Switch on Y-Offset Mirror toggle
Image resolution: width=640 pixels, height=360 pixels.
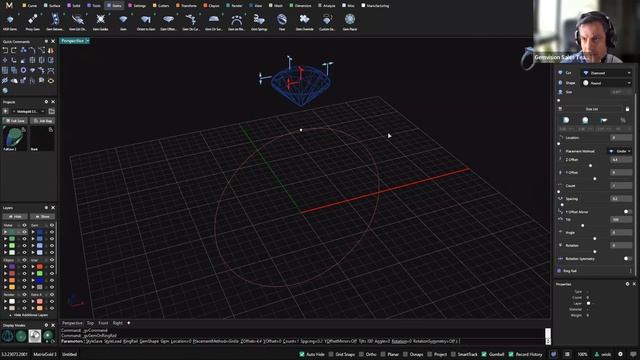coord(627,212)
